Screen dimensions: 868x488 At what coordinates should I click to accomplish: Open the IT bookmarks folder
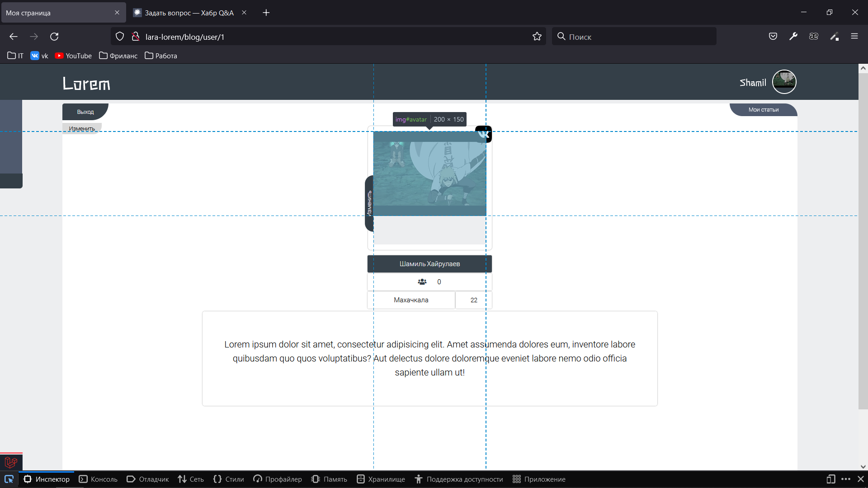click(15, 56)
